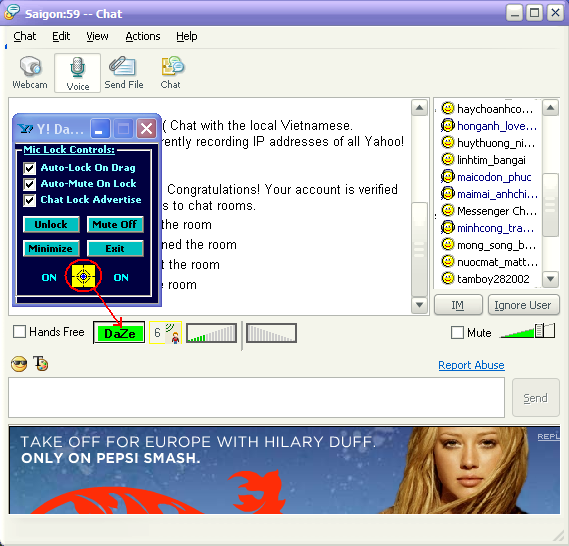Select the Chat toolbar icon
Image resolution: width=569 pixels, height=546 pixels.
coord(172,66)
